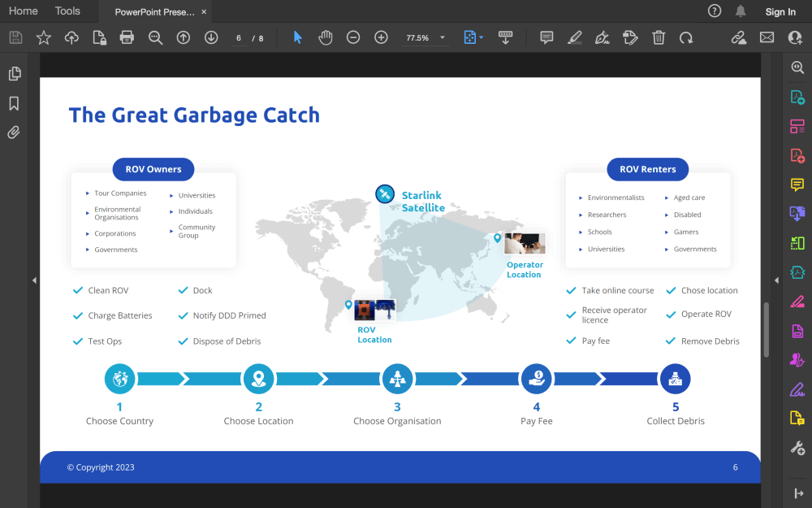The width and height of the screenshot is (812, 508).
Task: Go to previous page arrow
Action: [184, 37]
